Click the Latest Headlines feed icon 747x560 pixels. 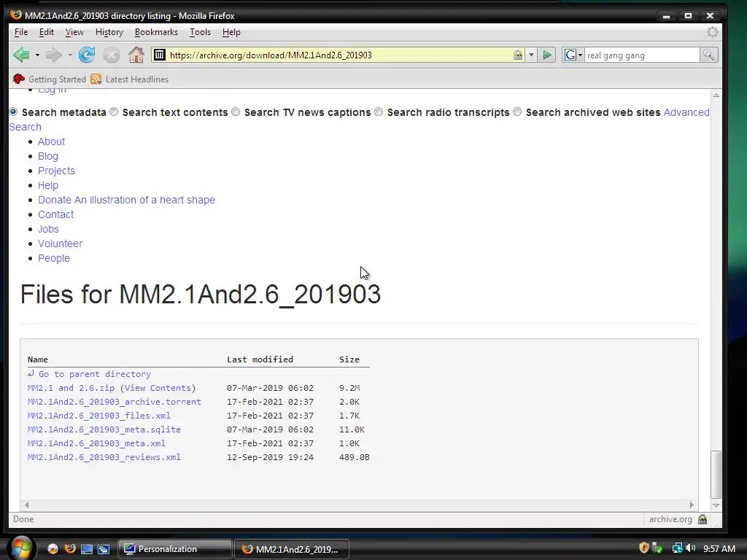point(96,79)
